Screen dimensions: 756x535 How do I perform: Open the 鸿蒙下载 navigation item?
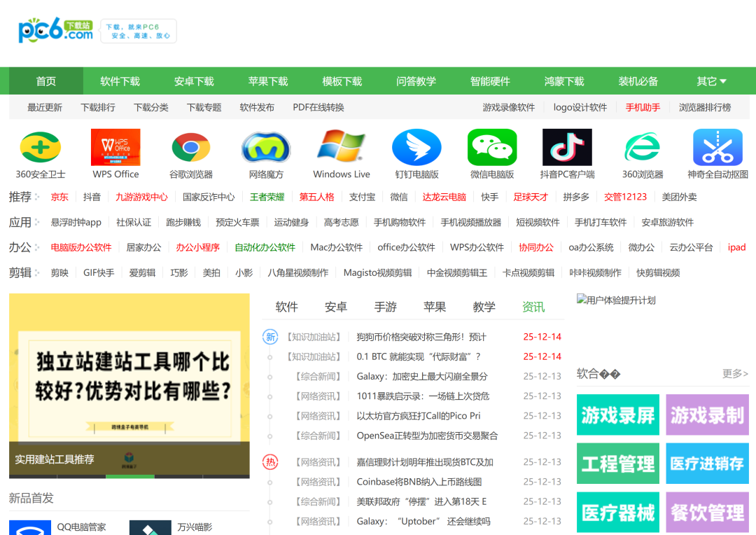pyautogui.click(x=564, y=81)
